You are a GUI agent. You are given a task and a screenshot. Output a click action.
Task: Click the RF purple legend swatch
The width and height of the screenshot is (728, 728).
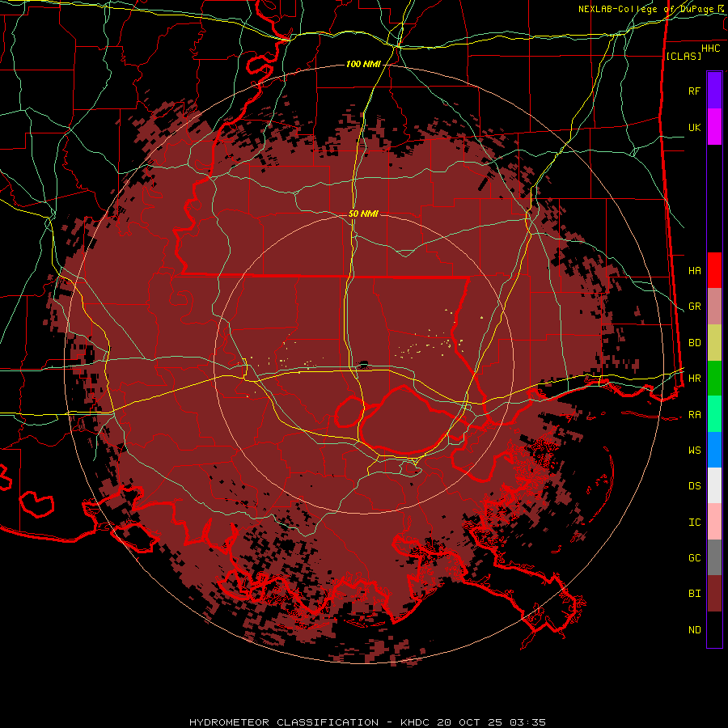(x=714, y=91)
